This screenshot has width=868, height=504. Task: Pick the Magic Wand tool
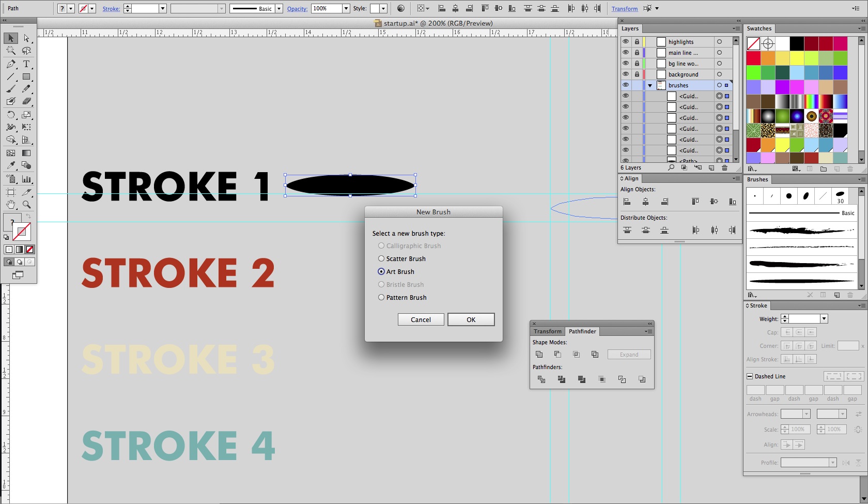(x=11, y=51)
